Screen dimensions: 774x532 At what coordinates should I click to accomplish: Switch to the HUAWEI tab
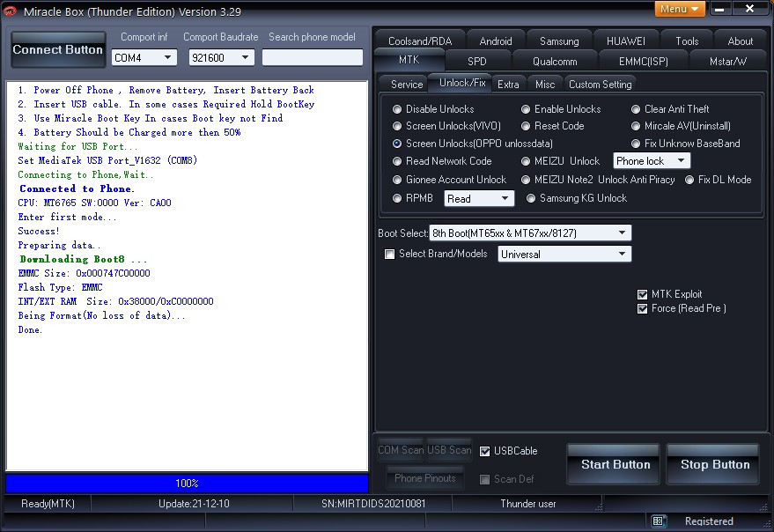click(626, 41)
